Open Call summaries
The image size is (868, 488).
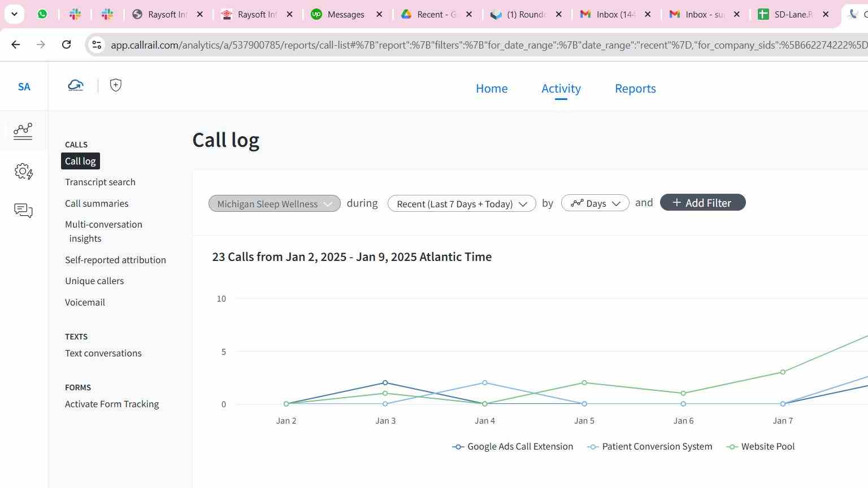(97, 203)
